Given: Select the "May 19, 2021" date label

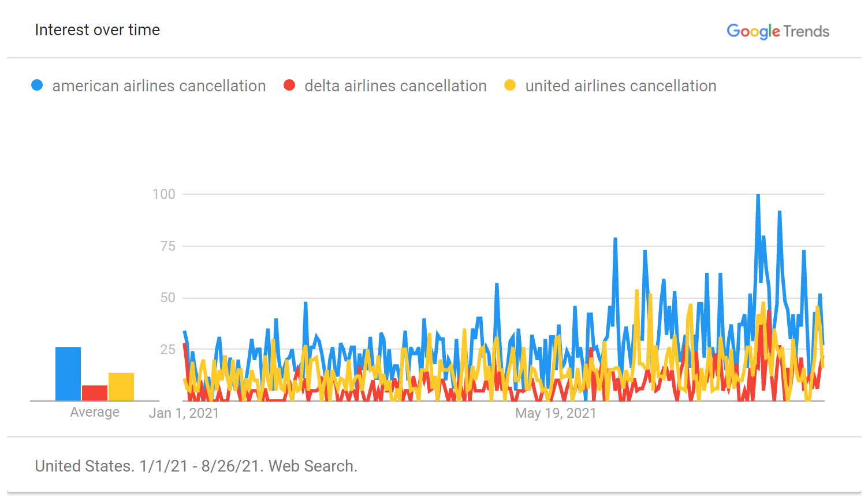Looking at the screenshot, I should pyautogui.click(x=556, y=413).
